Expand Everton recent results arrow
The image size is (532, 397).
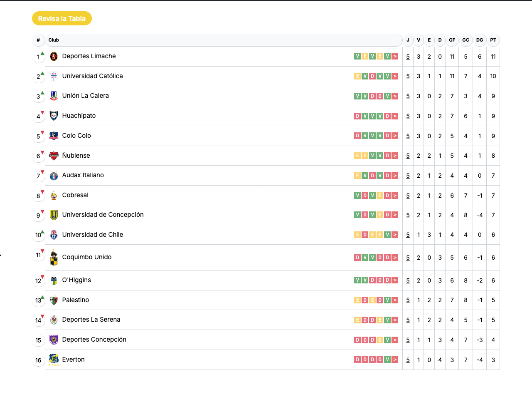[x=395, y=360]
